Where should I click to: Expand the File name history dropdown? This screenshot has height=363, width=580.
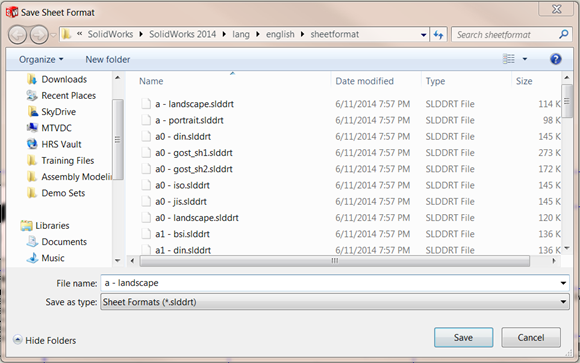click(563, 283)
